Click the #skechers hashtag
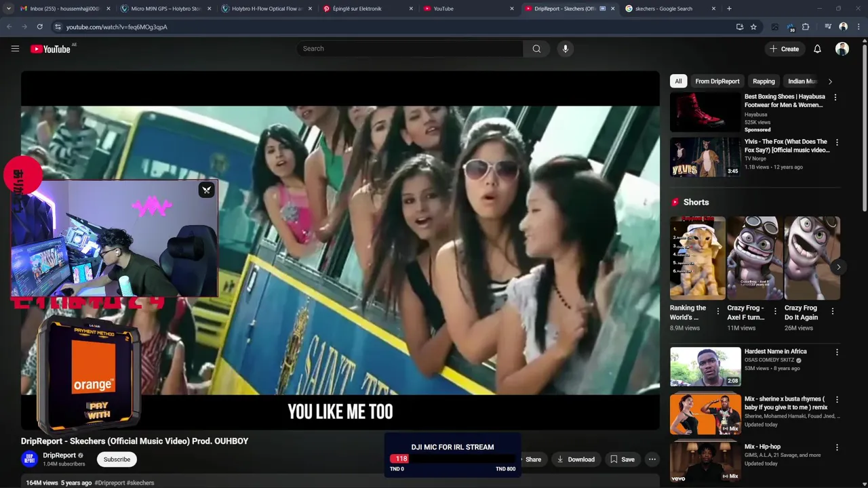 point(140,483)
